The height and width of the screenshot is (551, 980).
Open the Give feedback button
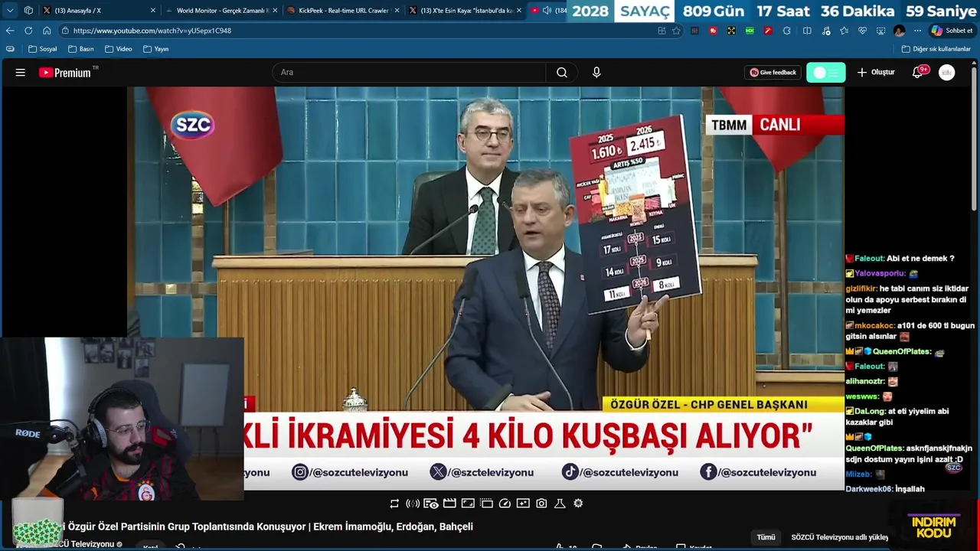(x=773, y=73)
